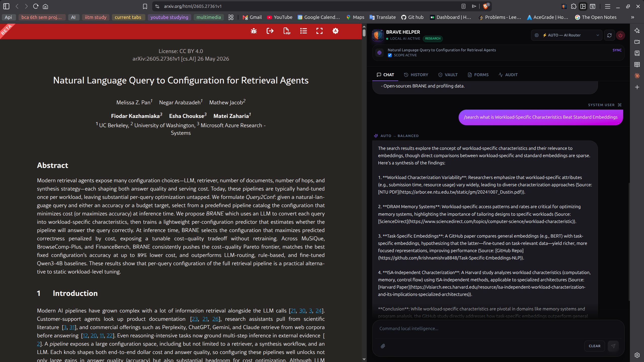Open Leo AI sparkle icon in sidebar

[637, 30]
